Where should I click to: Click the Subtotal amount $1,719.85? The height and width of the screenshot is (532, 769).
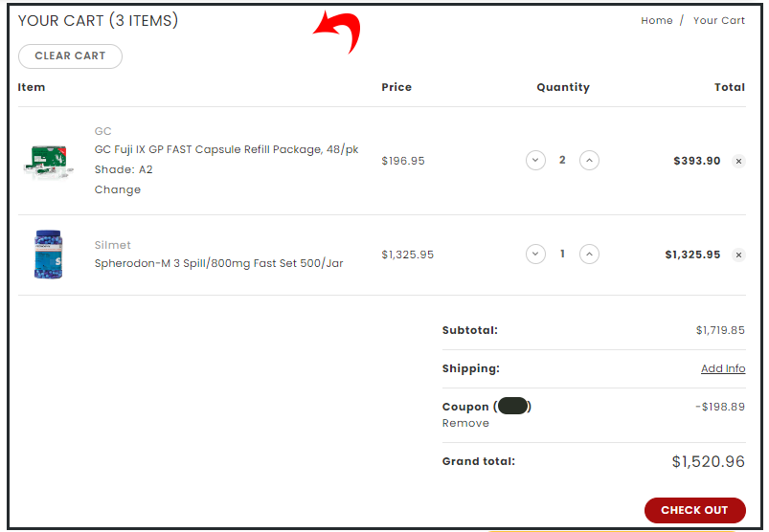pyautogui.click(x=720, y=330)
